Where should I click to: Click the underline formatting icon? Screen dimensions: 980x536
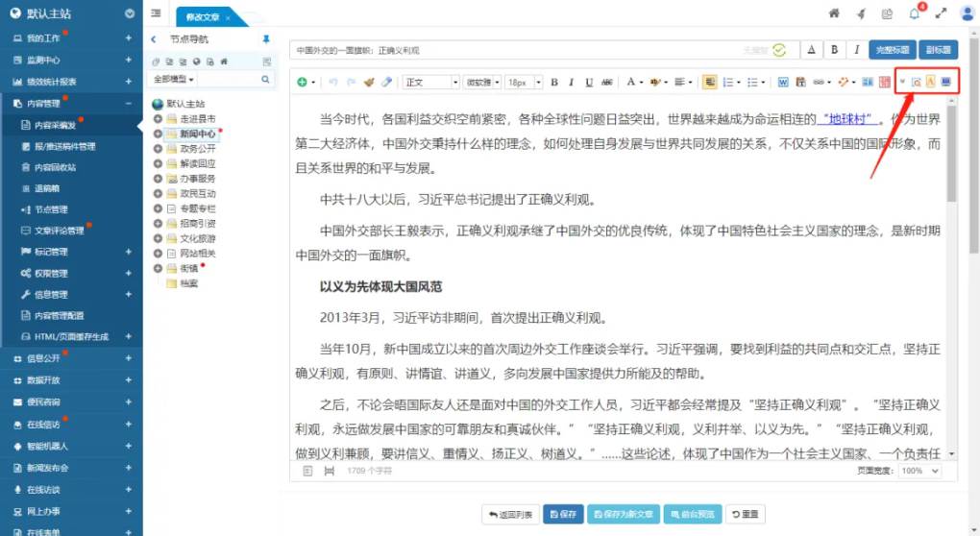pos(588,83)
